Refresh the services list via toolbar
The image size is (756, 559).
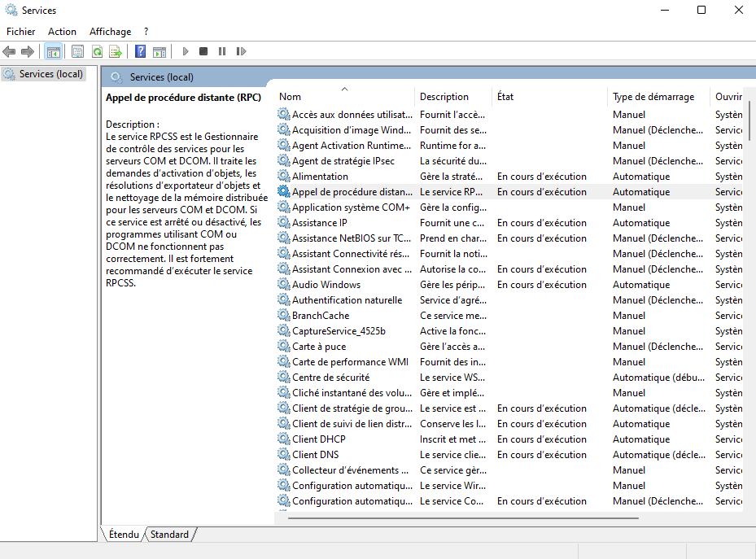coord(97,51)
